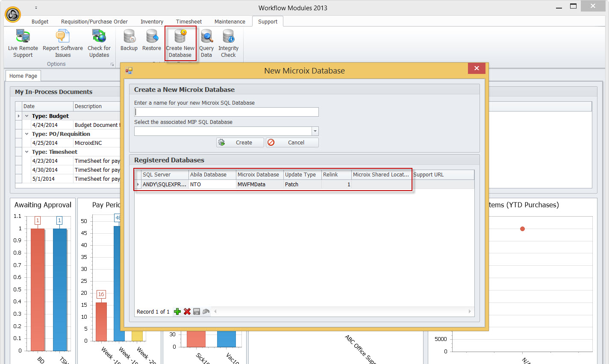Viewport: 609px width, 364px height.
Task: Add a new record with green plus
Action: [x=177, y=311]
